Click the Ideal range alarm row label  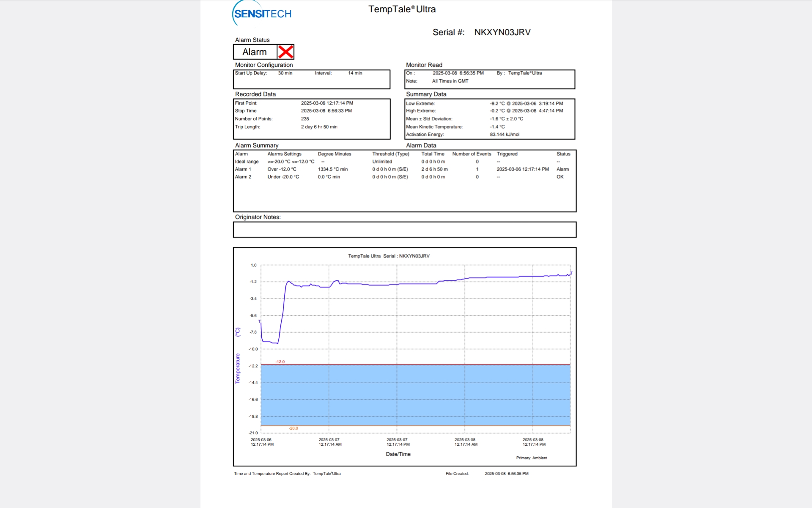[247, 162]
